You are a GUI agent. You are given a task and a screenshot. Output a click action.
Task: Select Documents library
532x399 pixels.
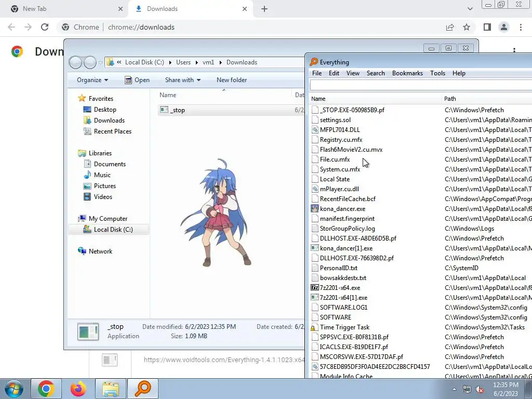(110, 164)
